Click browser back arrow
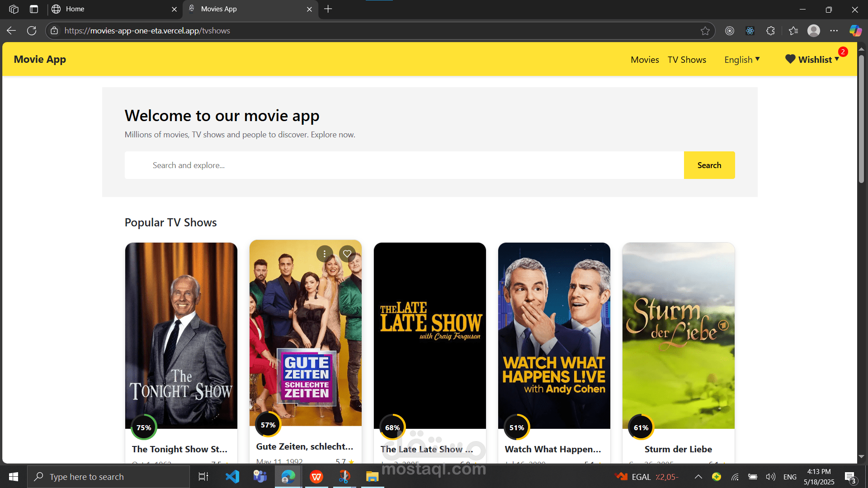This screenshot has height=488, width=868. 11,31
